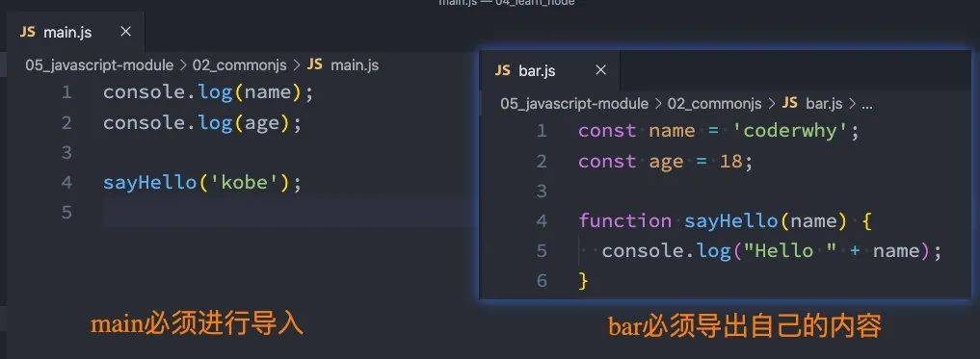Close the bar.js tab
This screenshot has width=980, height=359.
pos(601,70)
